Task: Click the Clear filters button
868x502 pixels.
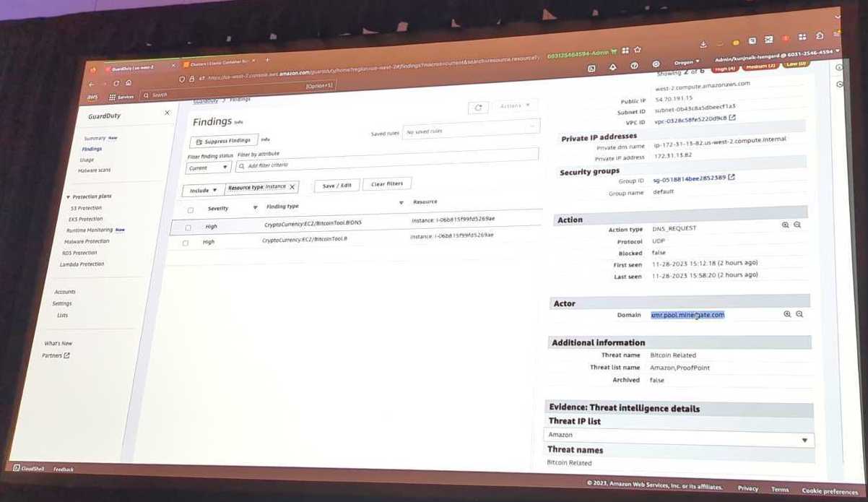Action: (x=387, y=183)
